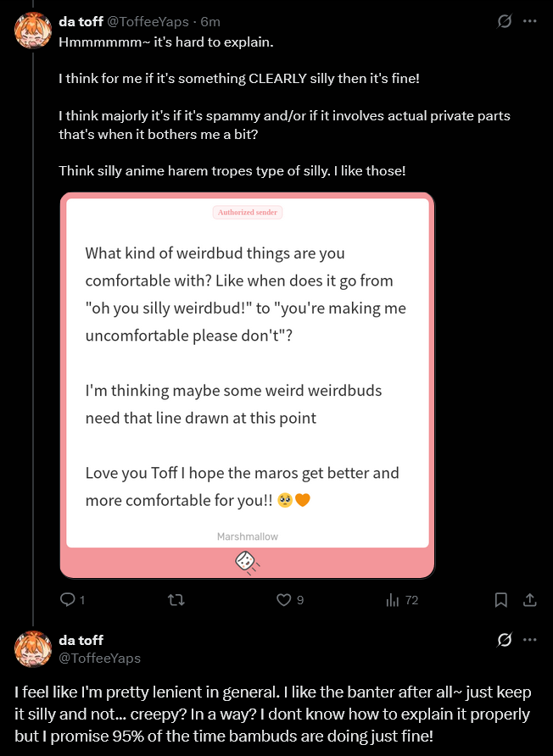Repost the Marshmallow tweet

coord(176,600)
